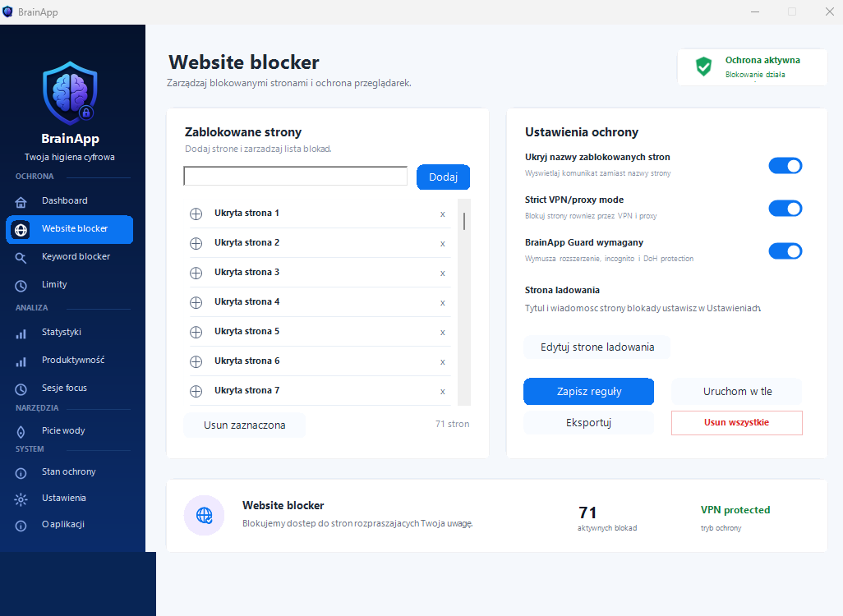
Task: Open Statystyki section
Action: tap(69, 333)
